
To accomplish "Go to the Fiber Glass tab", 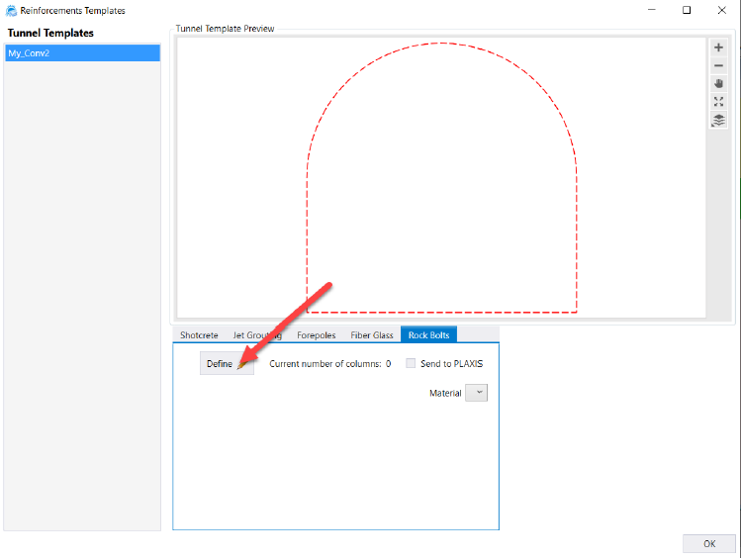I will pyautogui.click(x=372, y=335).
